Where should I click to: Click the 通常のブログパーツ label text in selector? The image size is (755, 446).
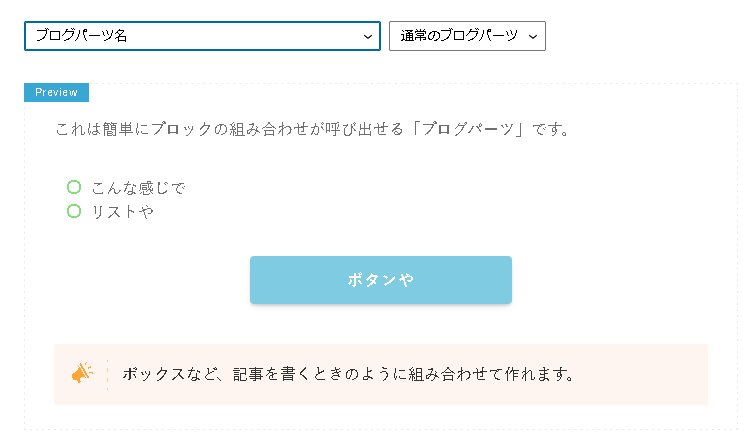coord(459,36)
